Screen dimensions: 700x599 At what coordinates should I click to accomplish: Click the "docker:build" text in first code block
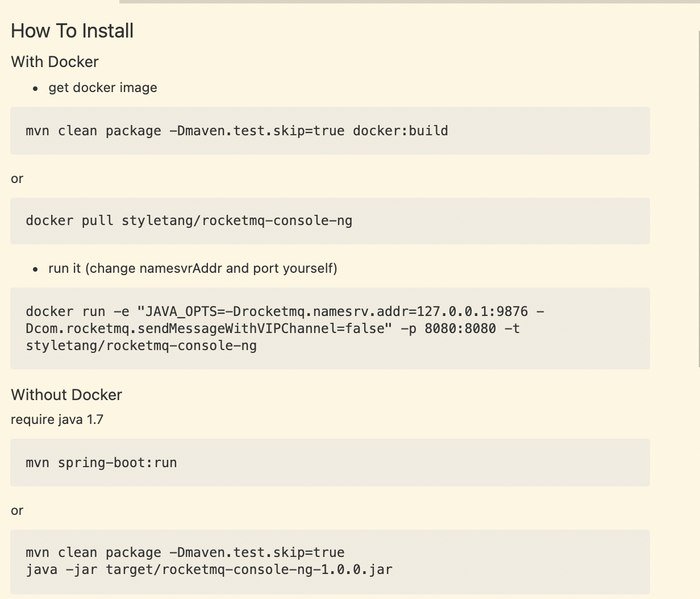[x=400, y=131]
